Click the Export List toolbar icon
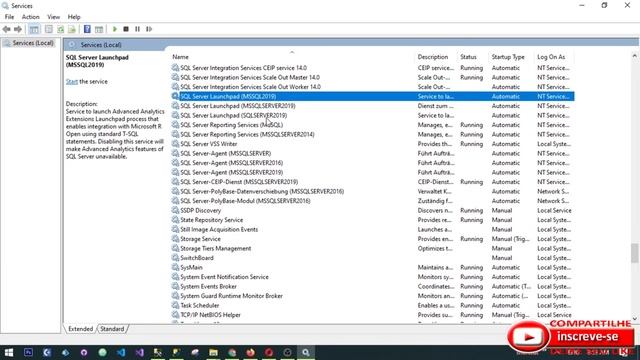 pos(72,29)
